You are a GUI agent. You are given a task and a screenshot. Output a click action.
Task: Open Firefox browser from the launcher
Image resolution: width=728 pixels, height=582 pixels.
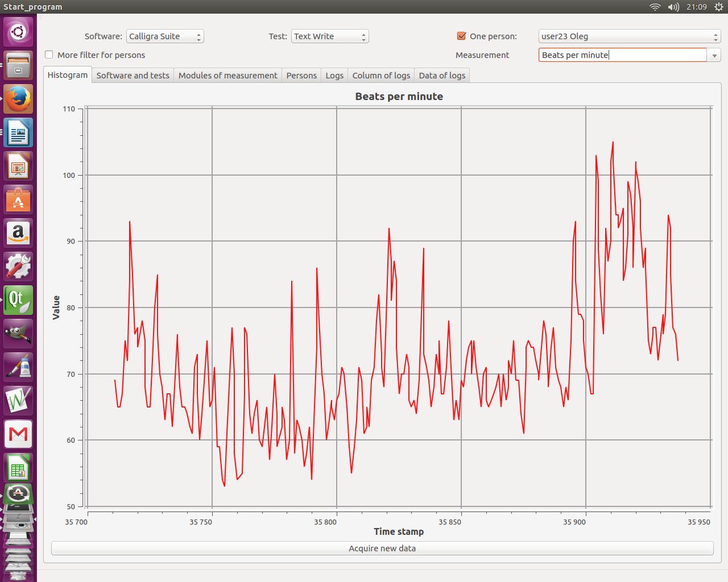pyautogui.click(x=18, y=99)
